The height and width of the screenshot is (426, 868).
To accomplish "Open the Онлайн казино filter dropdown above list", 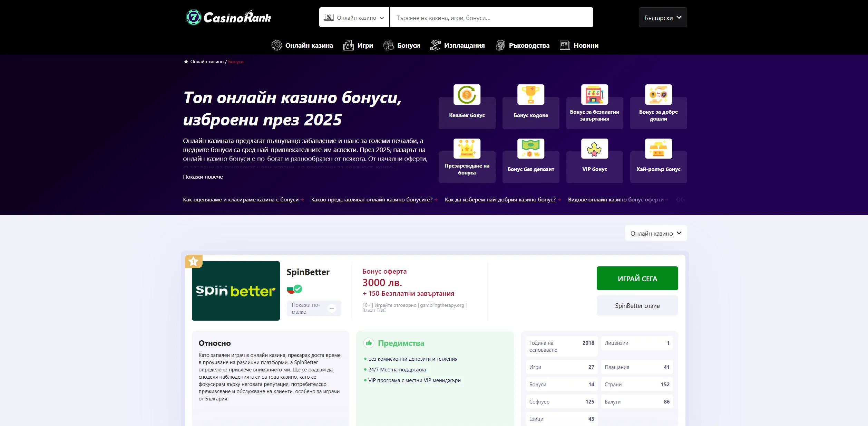I will (x=656, y=233).
